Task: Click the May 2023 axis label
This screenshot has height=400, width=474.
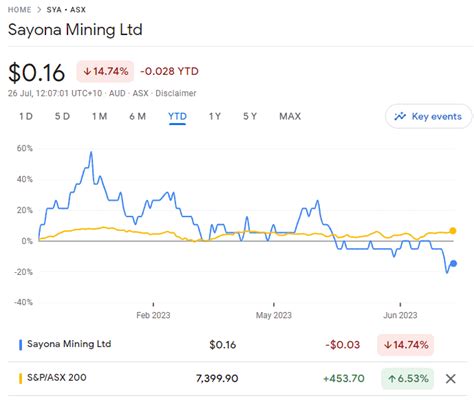Action: (274, 315)
